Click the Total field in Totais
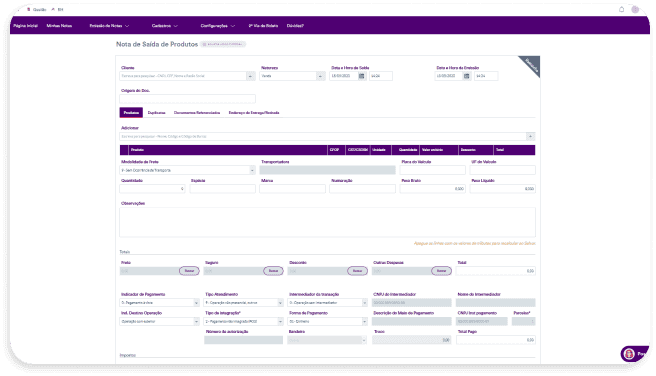The image size is (656, 376). click(x=495, y=271)
